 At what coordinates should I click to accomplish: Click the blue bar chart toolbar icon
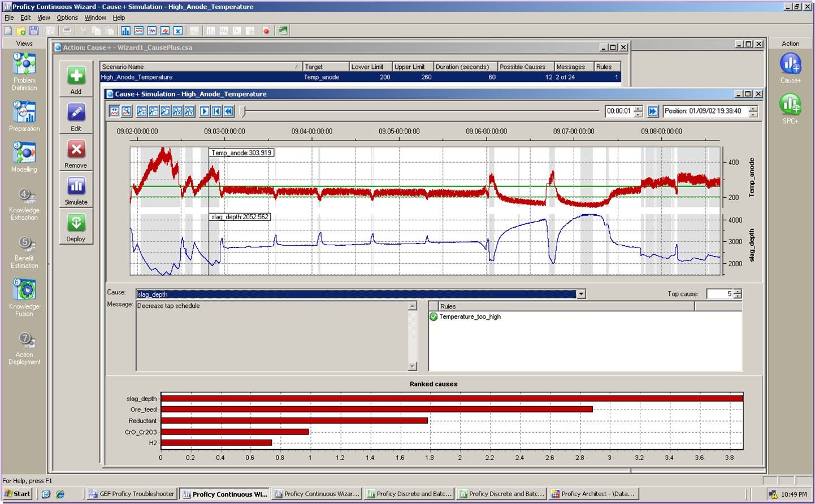click(125, 31)
